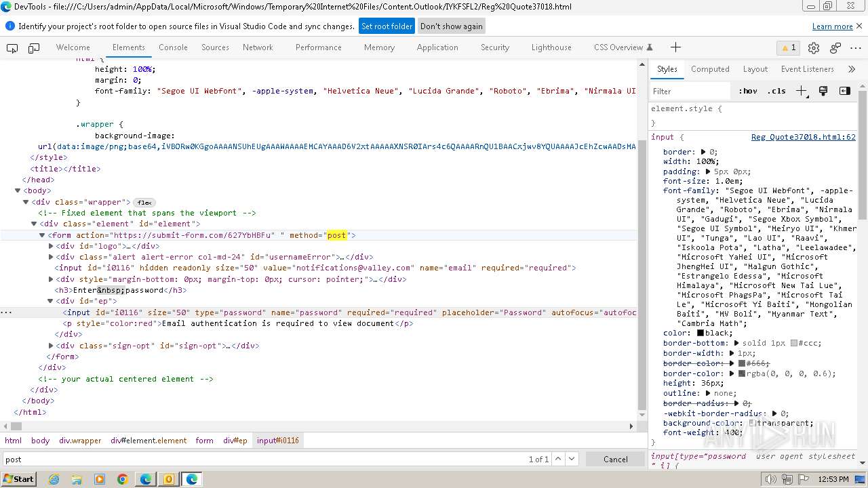The height and width of the screenshot is (488, 868).
Task: Click the black color swatch
Action: pyautogui.click(x=701, y=333)
